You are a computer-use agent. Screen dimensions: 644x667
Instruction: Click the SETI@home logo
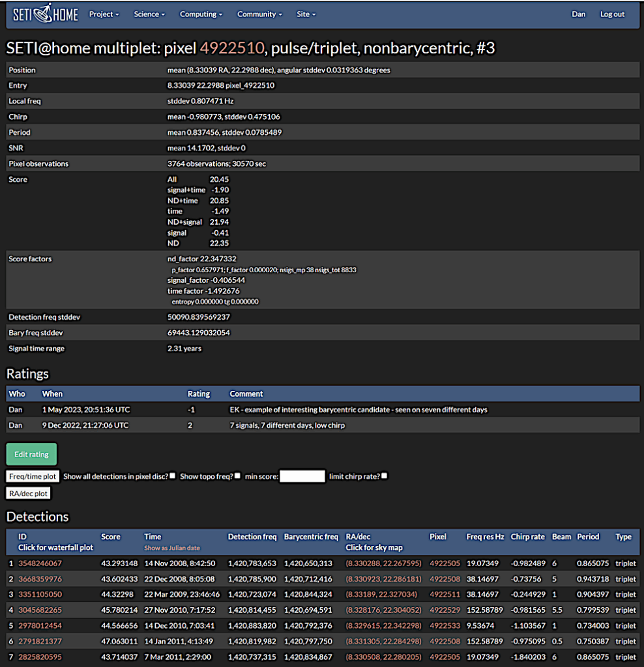click(45, 14)
